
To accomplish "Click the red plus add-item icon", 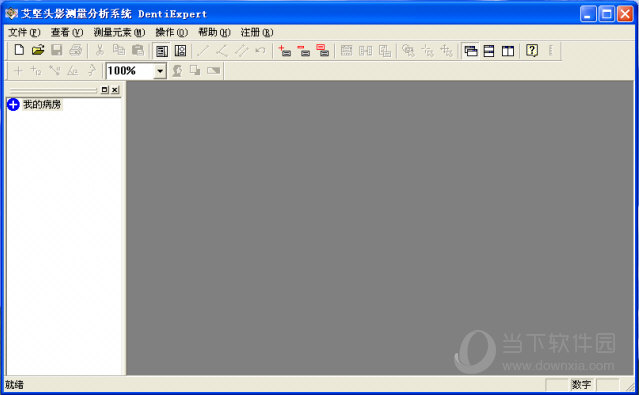I will pos(284,51).
